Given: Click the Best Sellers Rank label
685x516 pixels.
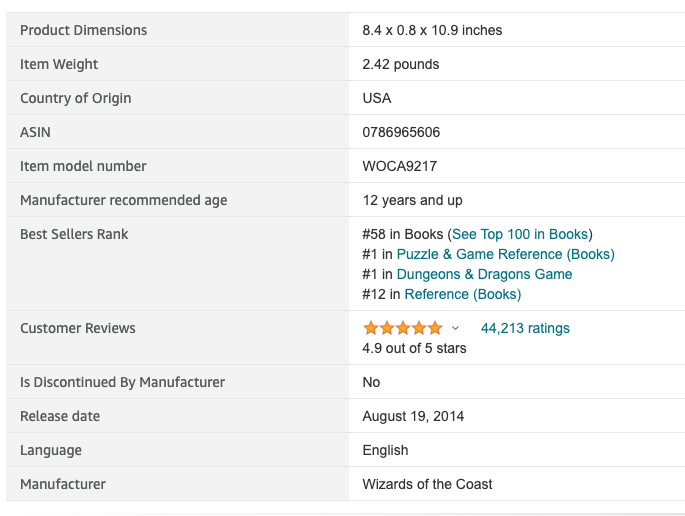Looking at the screenshot, I should 74,234.
